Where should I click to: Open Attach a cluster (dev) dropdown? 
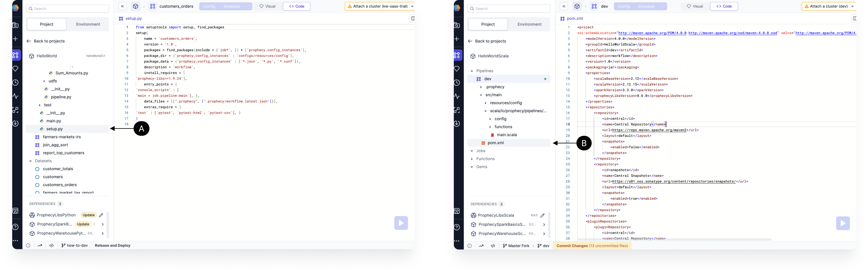point(829,6)
